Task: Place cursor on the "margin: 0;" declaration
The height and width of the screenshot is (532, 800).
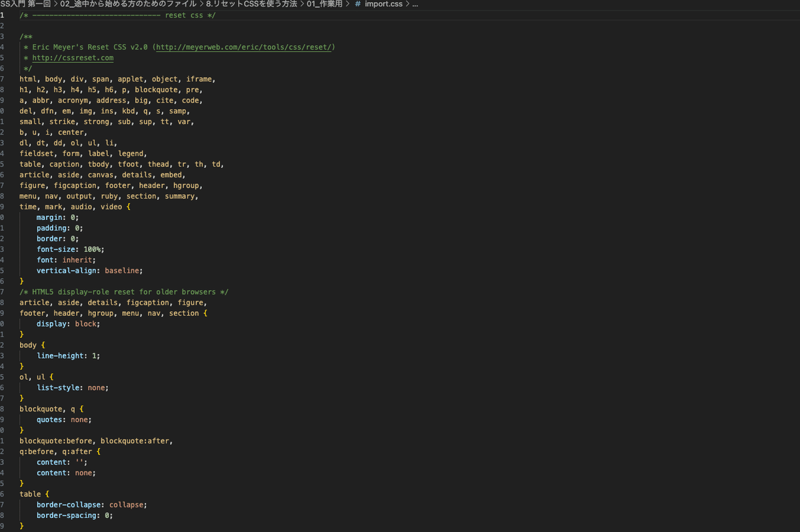Action: coord(57,217)
